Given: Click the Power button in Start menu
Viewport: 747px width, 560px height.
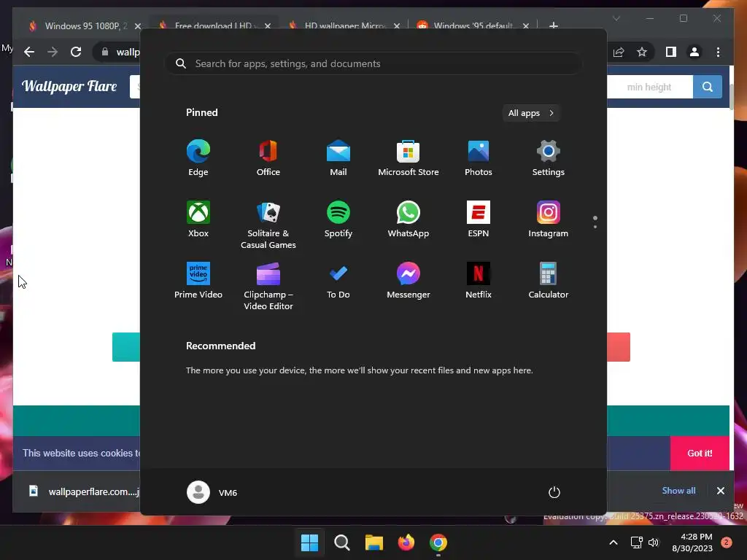Looking at the screenshot, I should point(554,492).
